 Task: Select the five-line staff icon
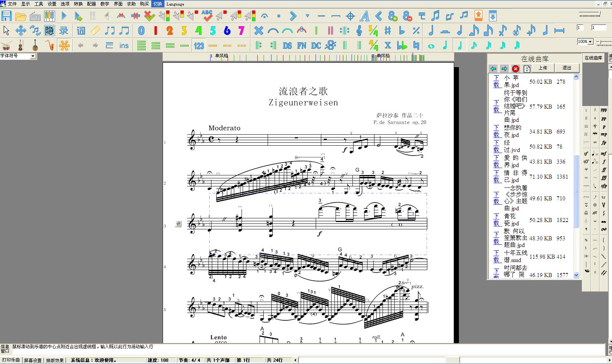point(141,45)
